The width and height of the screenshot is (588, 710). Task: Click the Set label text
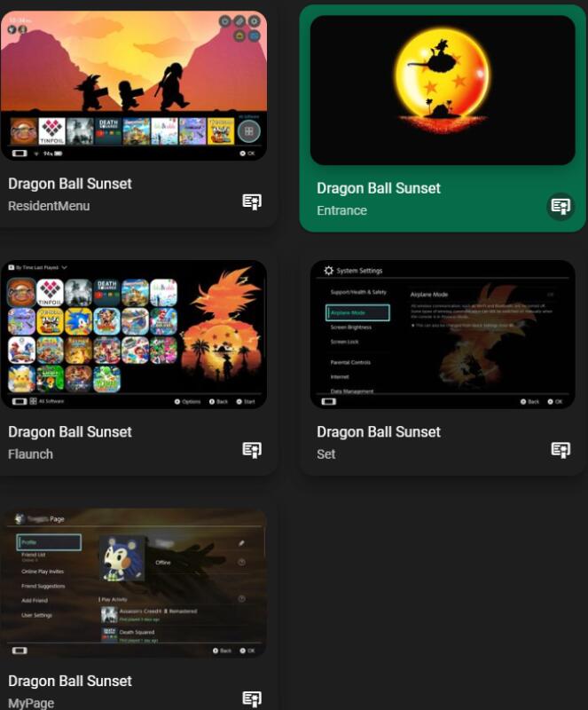pyautogui.click(x=325, y=454)
